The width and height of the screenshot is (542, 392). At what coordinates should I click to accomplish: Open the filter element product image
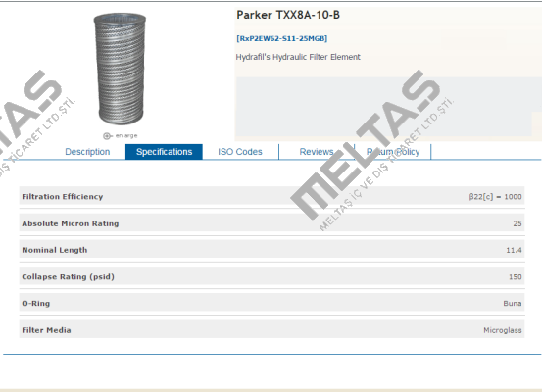click(x=120, y=70)
